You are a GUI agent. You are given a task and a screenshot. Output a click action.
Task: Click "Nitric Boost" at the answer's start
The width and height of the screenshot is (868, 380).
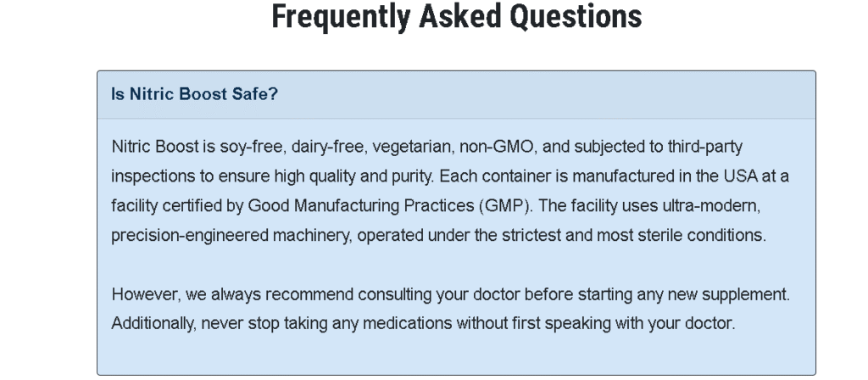coord(150,147)
